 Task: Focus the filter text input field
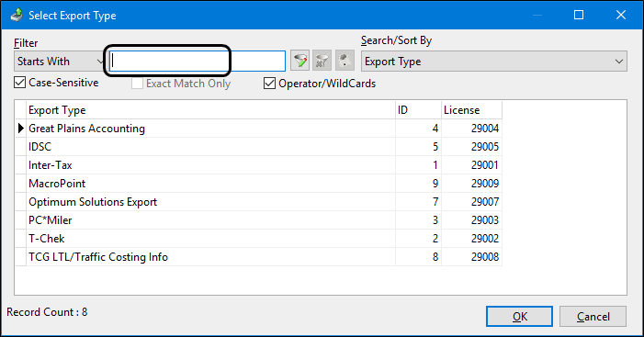[x=198, y=62]
